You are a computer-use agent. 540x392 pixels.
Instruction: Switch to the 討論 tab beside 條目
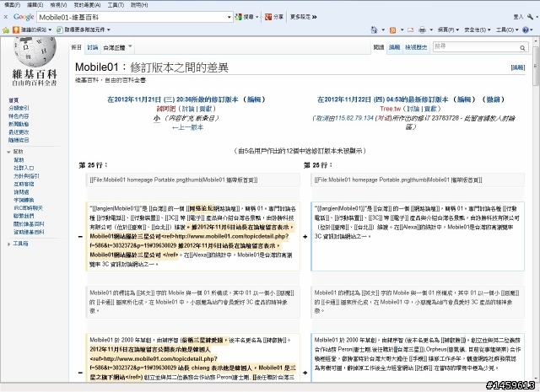click(x=93, y=47)
